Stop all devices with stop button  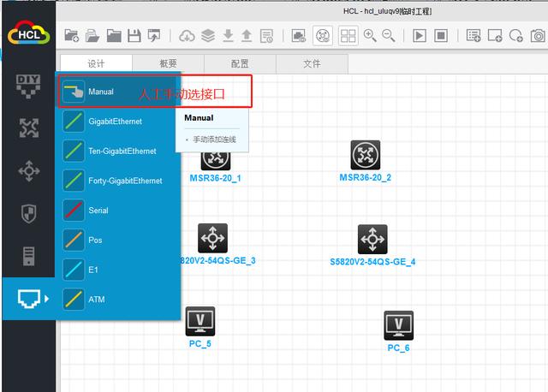point(441,36)
